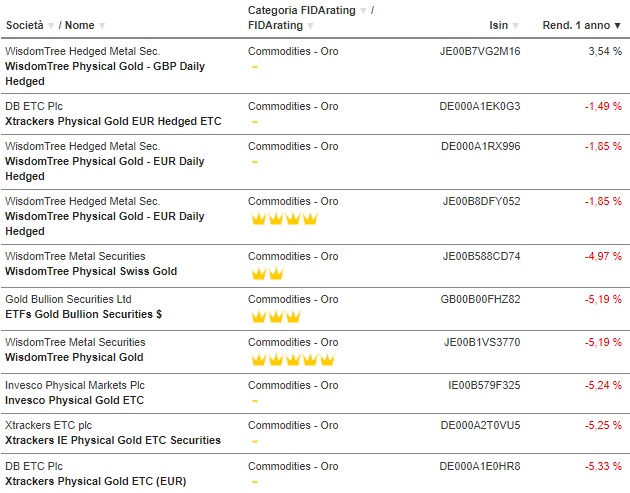Select ISIN GB00B00FHZ82
Screen dimensions: 630x493
[x=480, y=299]
